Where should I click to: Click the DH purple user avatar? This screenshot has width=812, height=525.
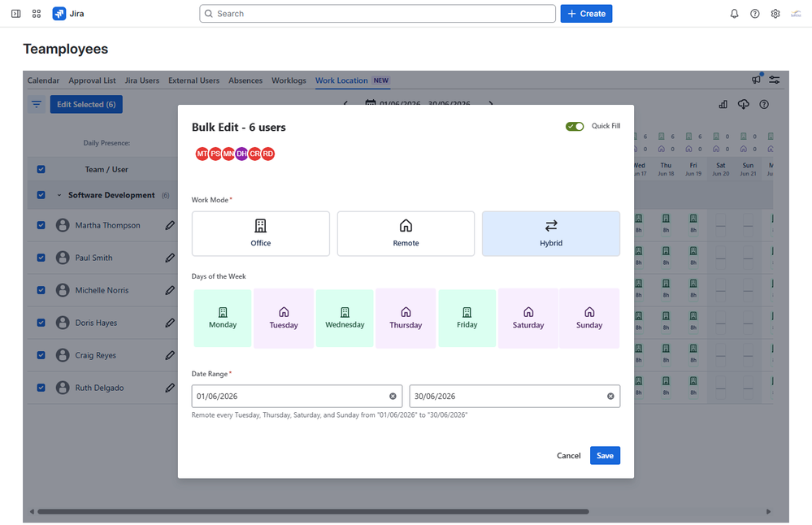(x=241, y=154)
